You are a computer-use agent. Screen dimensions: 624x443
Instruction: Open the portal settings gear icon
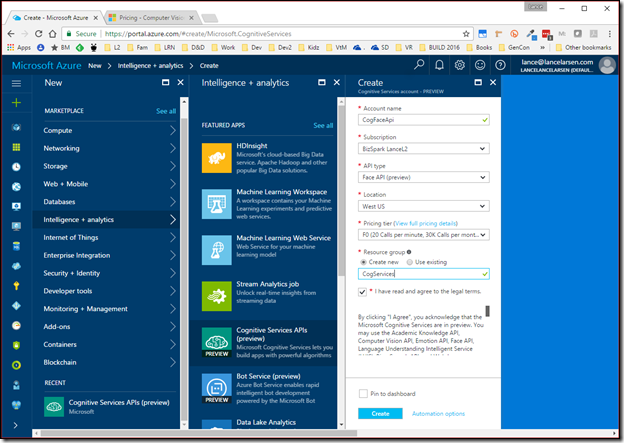[460, 64]
